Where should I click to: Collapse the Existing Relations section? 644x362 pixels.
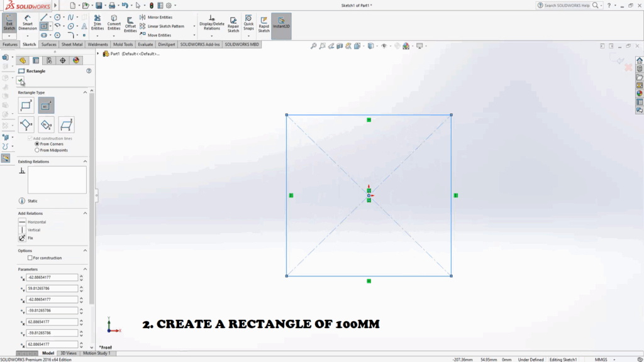point(86,162)
